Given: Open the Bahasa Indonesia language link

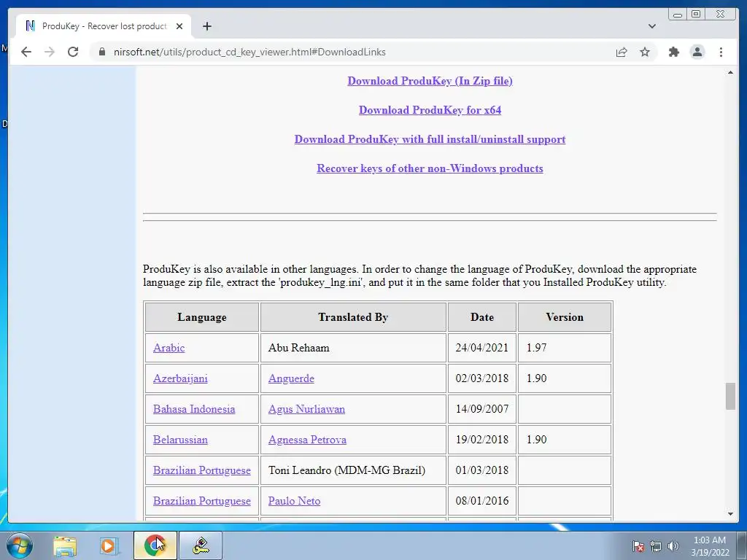Looking at the screenshot, I should (x=194, y=409).
